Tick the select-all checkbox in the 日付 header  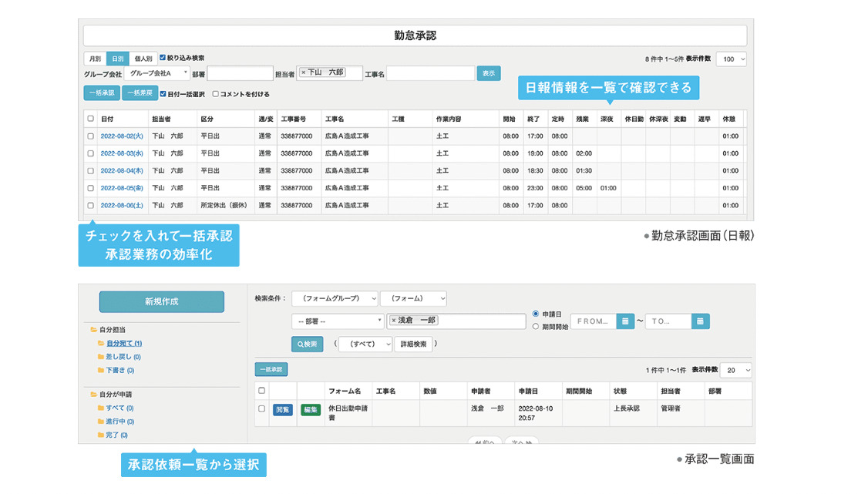(x=91, y=119)
